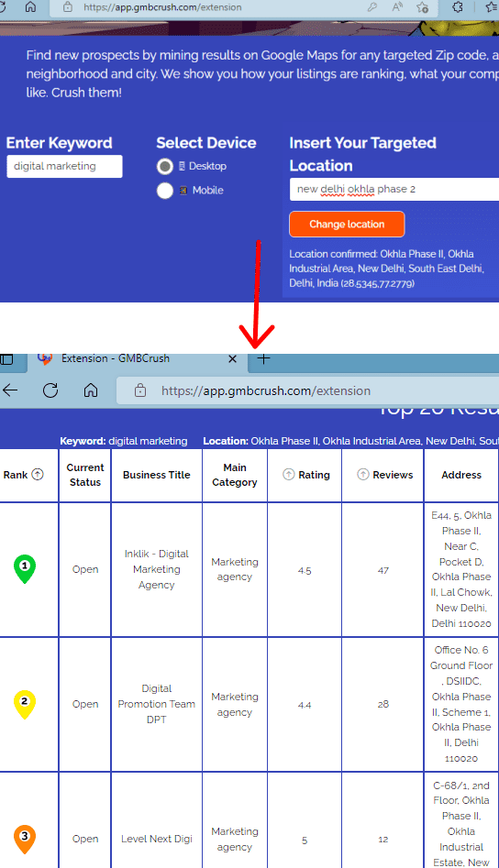Click the green rank 1 map pin
The width and height of the screenshot is (499, 868).
coord(25,568)
